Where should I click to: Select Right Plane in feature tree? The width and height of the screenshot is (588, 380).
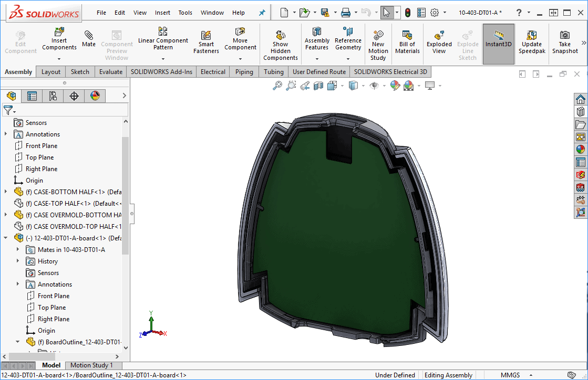(x=42, y=169)
